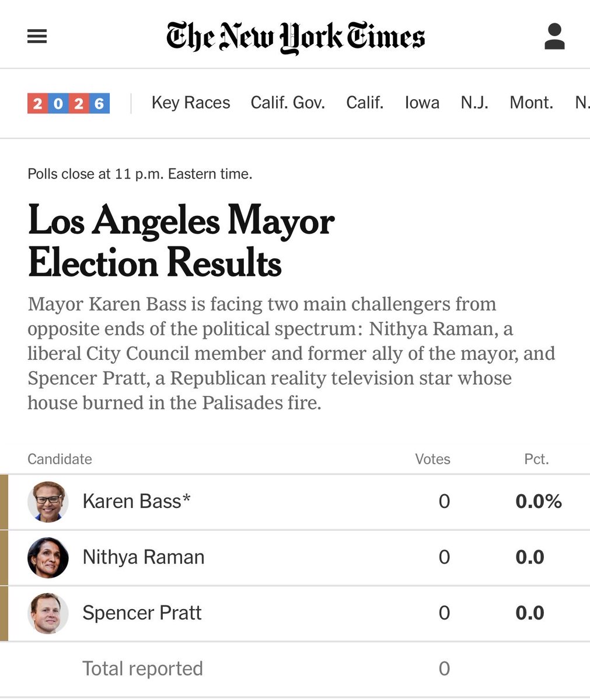Click Nithya Raman's portrait photo
The width and height of the screenshot is (590, 700).
coord(48,558)
